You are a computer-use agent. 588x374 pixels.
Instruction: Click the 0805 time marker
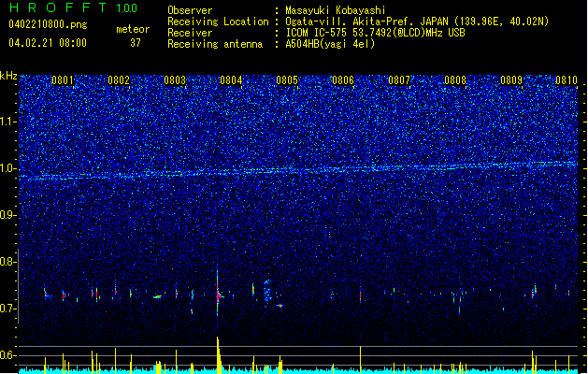pos(287,80)
